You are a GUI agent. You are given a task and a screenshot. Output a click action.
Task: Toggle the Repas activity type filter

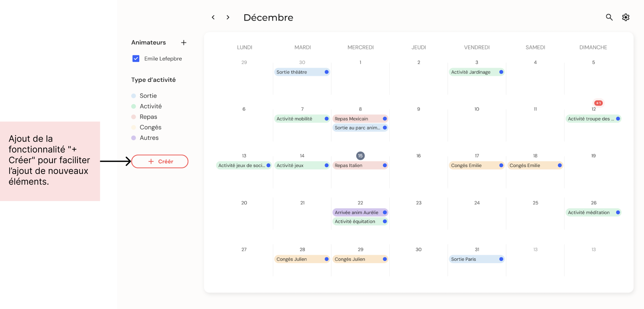click(x=148, y=117)
